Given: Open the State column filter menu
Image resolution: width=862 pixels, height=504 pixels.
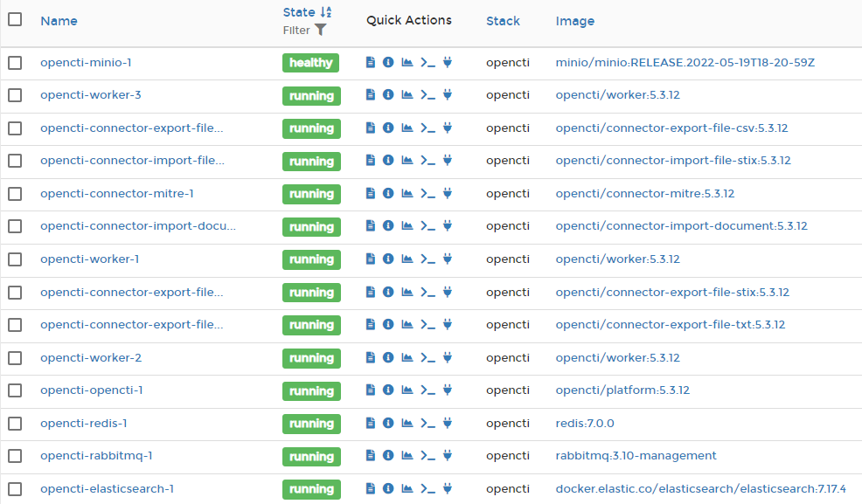Looking at the screenshot, I should (320, 30).
